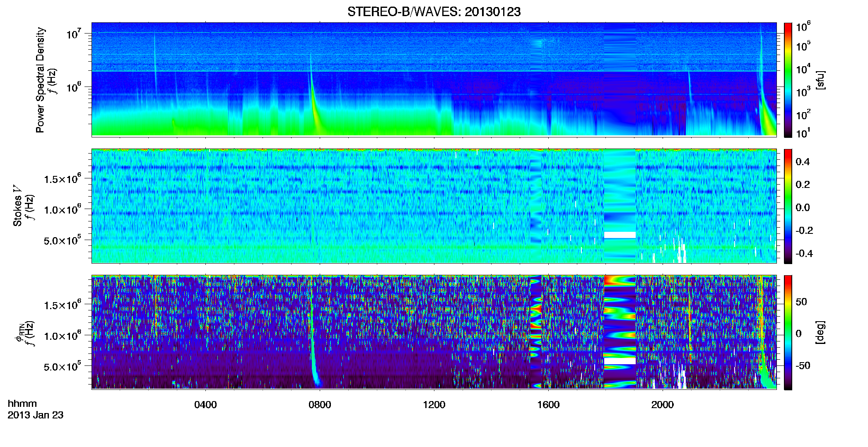The height and width of the screenshot is (447, 868).
Task: Click the 10^1 tick on the sfu colorbar
Action: 803,133
